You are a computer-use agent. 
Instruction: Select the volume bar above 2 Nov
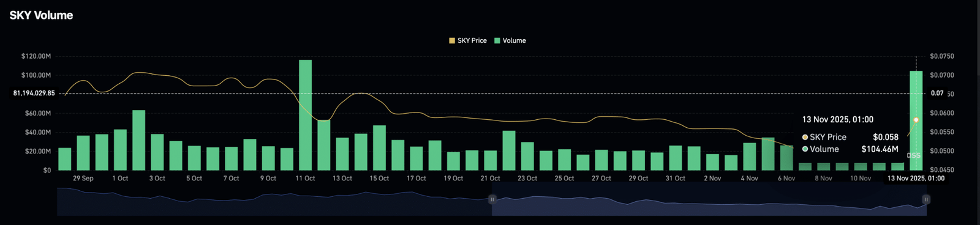[712, 162]
